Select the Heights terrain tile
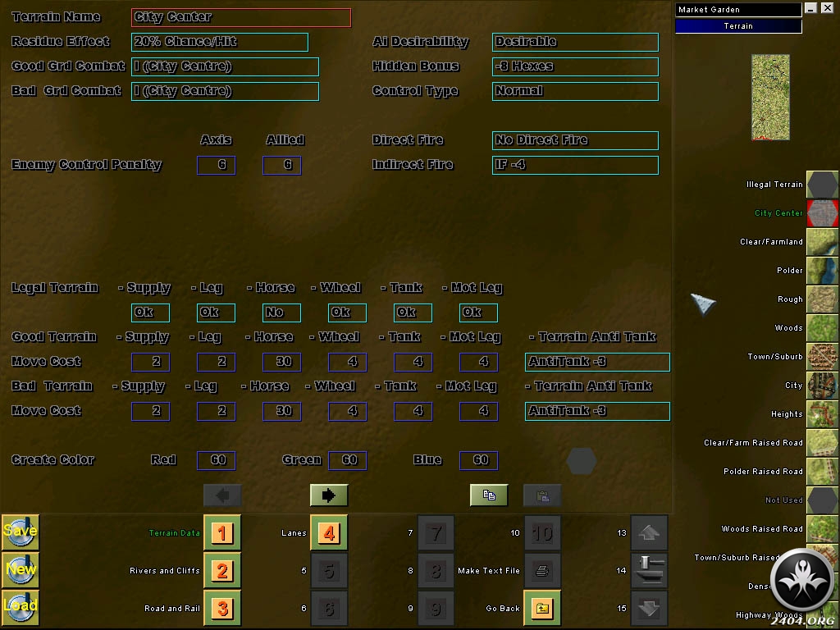Image resolution: width=840 pixels, height=630 pixels. click(822, 414)
